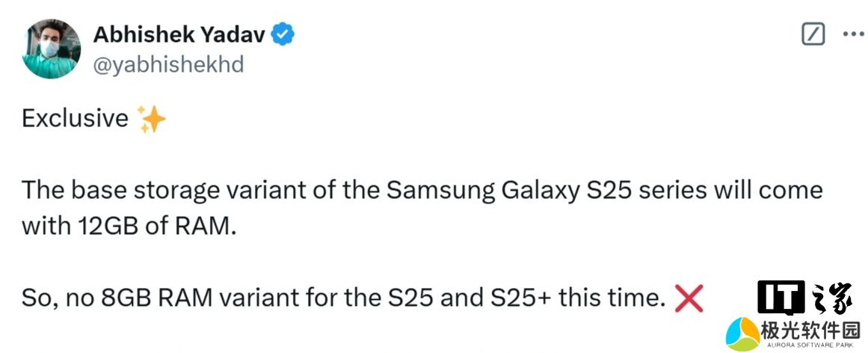Click the Aurora colorful circle logo
The image size is (868, 353).
click(743, 334)
